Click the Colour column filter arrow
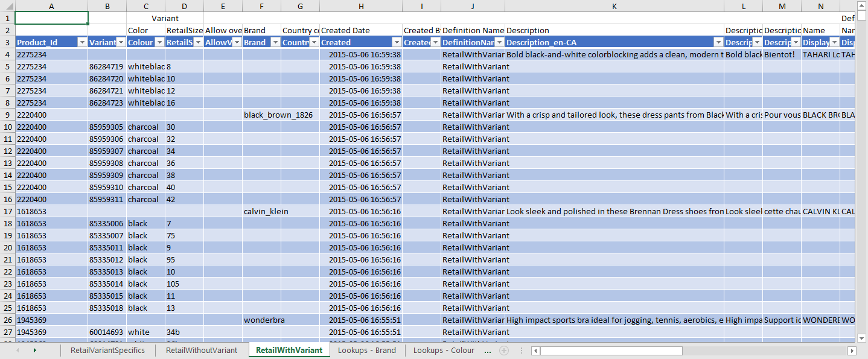The image size is (868, 359). point(159,43)
